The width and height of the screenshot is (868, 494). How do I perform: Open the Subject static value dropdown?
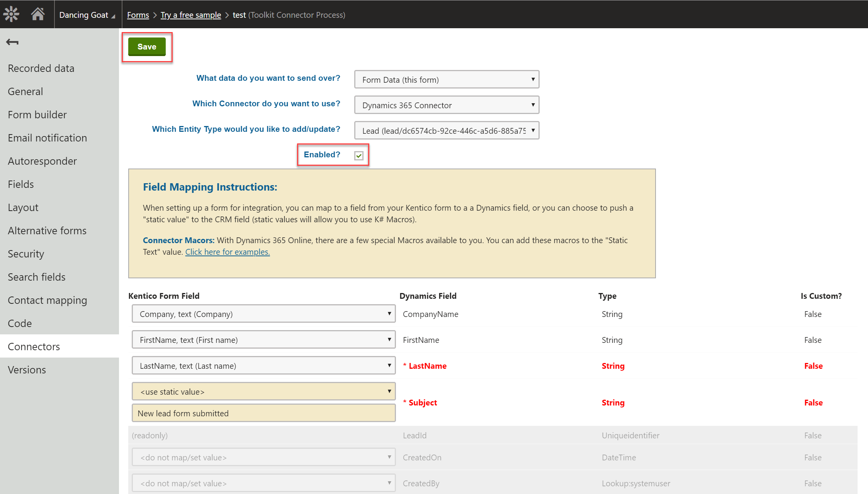pos(263,391)
